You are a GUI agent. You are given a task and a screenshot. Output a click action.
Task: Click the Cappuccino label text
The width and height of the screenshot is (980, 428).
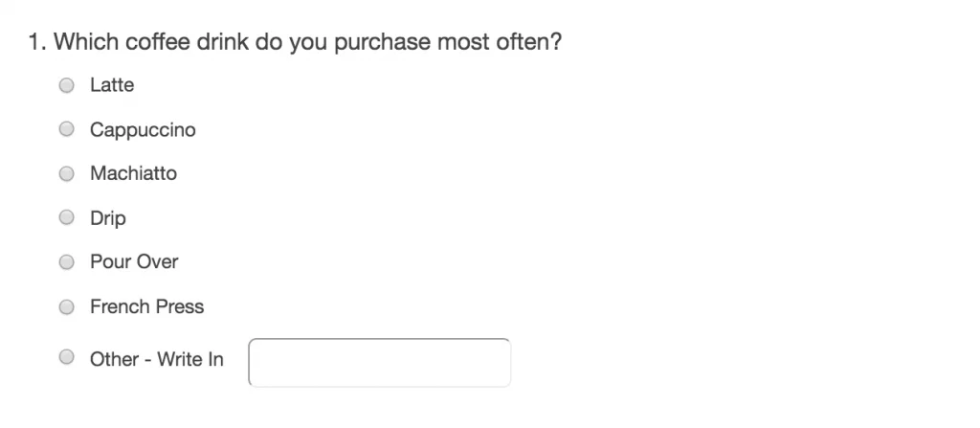click(143, 129)
